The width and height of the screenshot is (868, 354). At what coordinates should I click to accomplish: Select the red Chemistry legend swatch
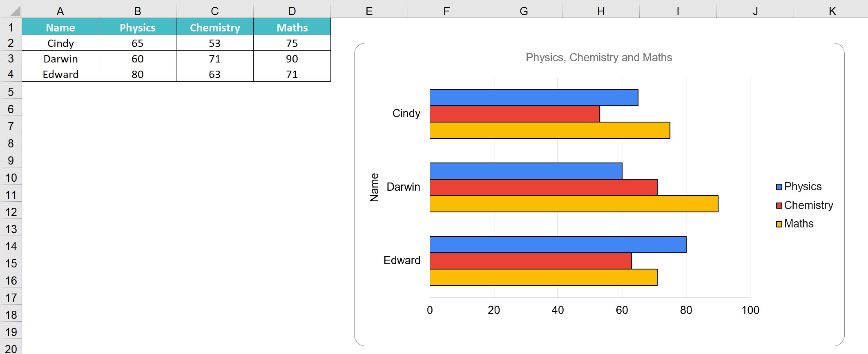point(779,205)
